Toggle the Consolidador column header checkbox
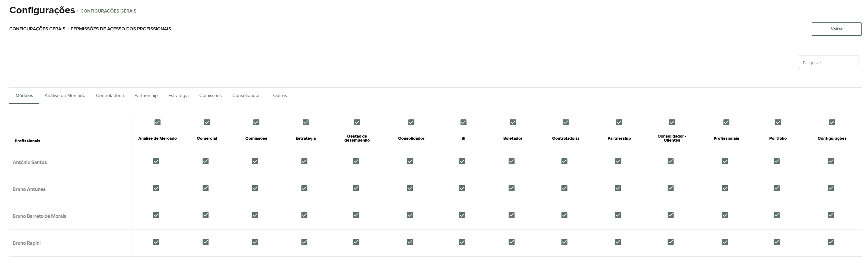This screenshot has height=257, width=868. tap(411, 122)
